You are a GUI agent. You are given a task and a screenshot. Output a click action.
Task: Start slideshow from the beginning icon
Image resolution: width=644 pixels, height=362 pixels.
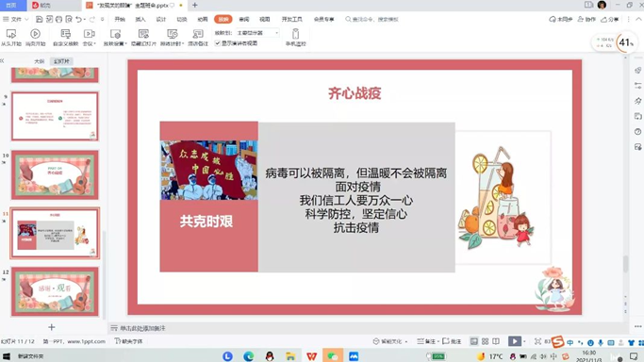click(11, 34)
